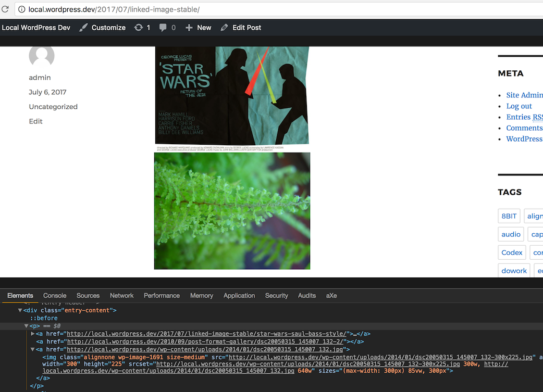Select the post-format-gallery anchor row

(200, 342)
